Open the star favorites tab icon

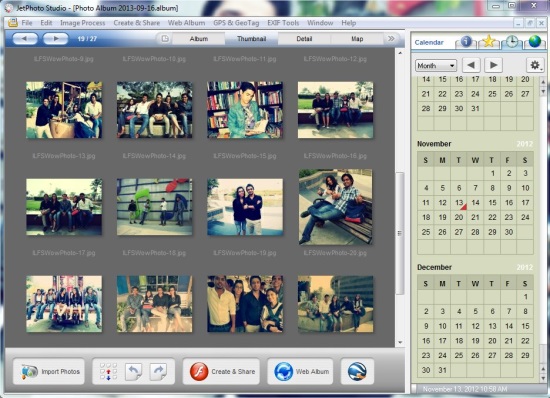coord(489,41)
